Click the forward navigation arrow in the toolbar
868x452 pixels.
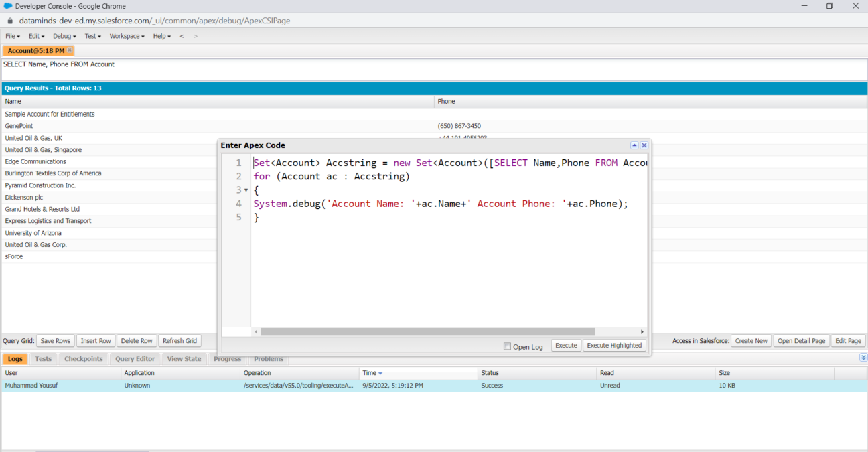pyautogui.click(x=194, y=36)
